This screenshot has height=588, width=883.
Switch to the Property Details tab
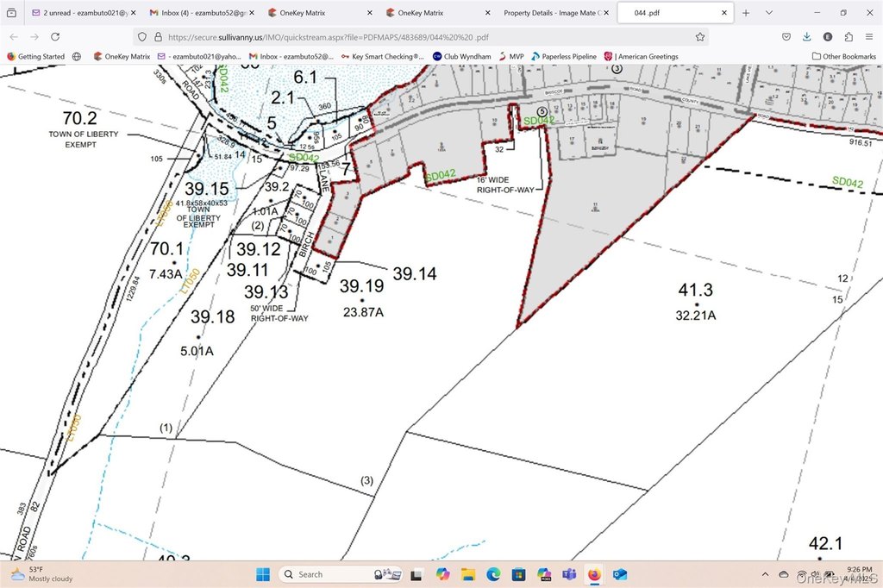click(552, 13)
